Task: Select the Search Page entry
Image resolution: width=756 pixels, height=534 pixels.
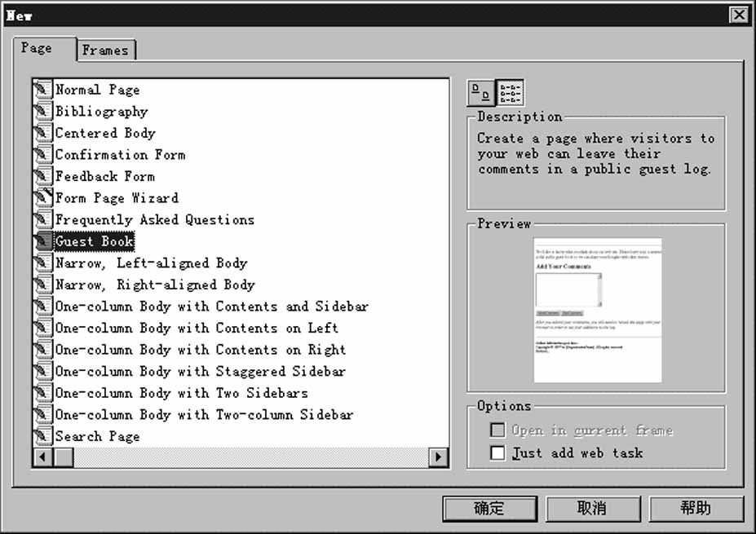Action: (x=97, y=437)
